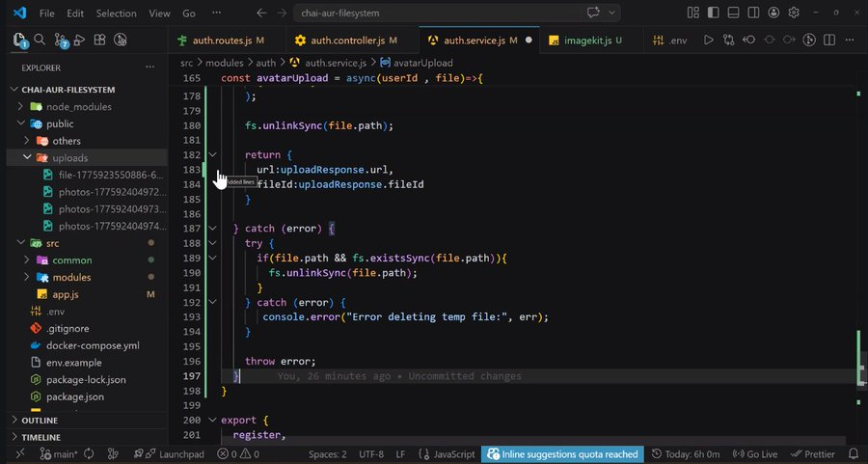868x464 pixels.
Task: Synchronize changes icon in status bar
Action: coord(89,454)
